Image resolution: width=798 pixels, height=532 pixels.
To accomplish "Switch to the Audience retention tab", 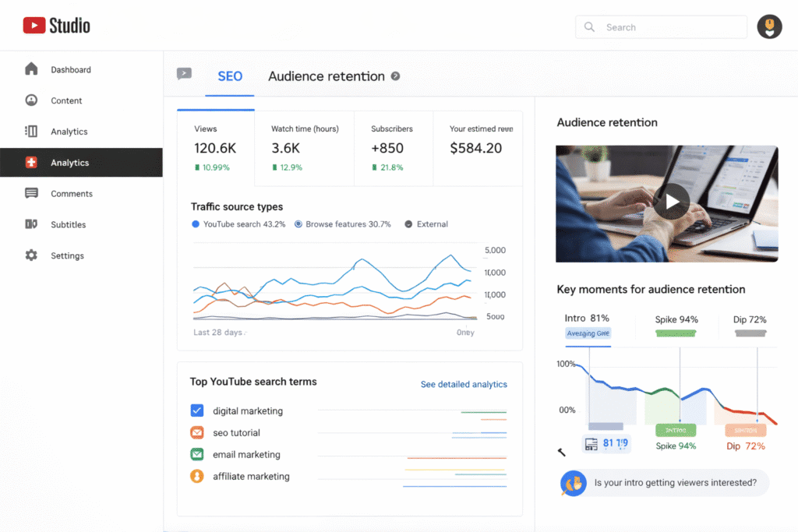I will (326, 76).
